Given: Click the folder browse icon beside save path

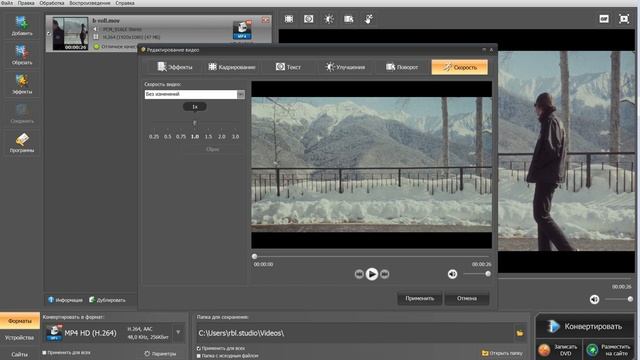Looking at the screenshot, I should (x=520, y=333).
